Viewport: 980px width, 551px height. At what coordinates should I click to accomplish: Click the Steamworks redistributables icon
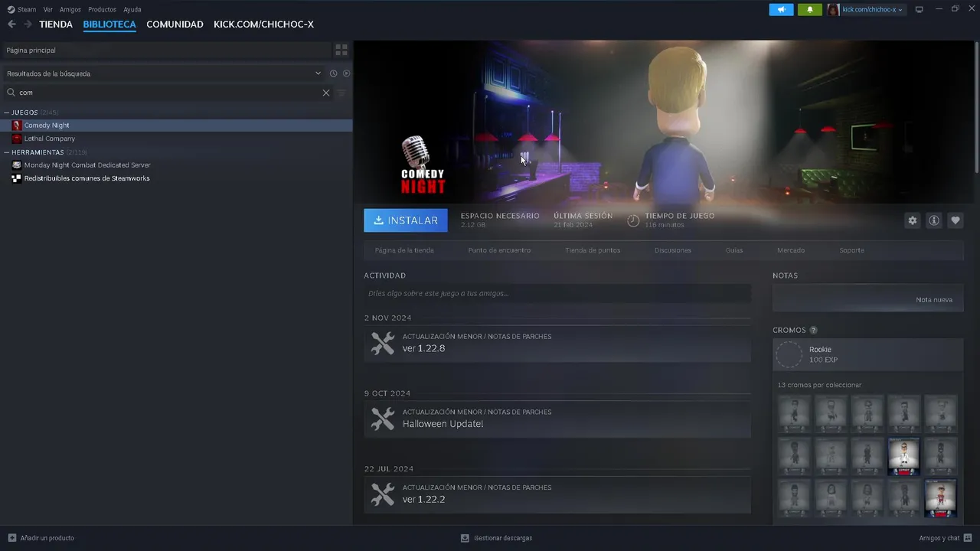[17, 178]
